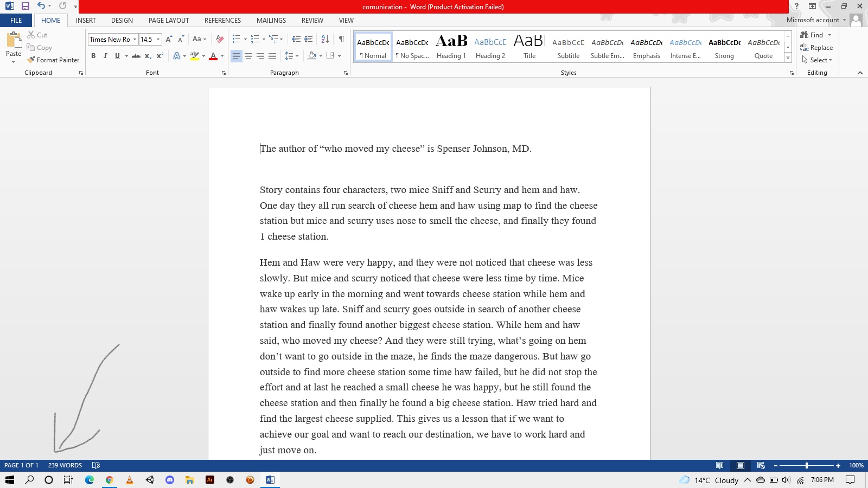The width and height of the screenshot is (868, 488).
Task: Decrease paragraph indent
Action: 296,39
